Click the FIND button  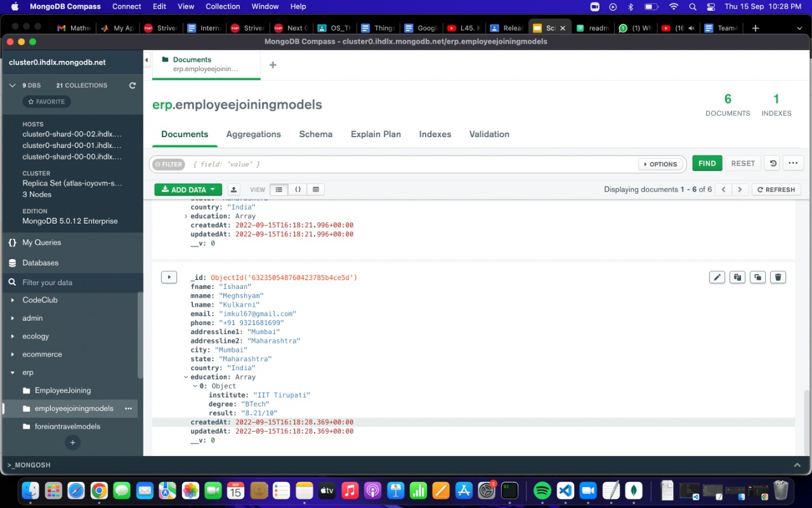click(707, 163)
